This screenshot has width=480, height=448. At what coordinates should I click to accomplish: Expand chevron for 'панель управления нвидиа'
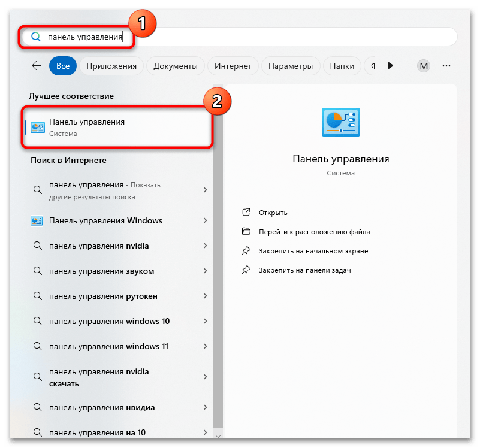pyautogui.click(x=205, y=407)
